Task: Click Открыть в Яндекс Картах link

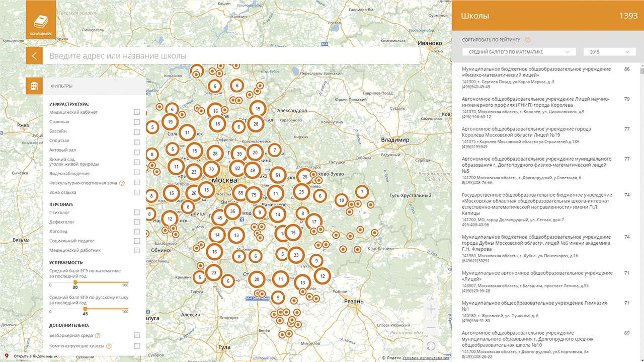Action: pyautogui.click(x=35, y=357)
